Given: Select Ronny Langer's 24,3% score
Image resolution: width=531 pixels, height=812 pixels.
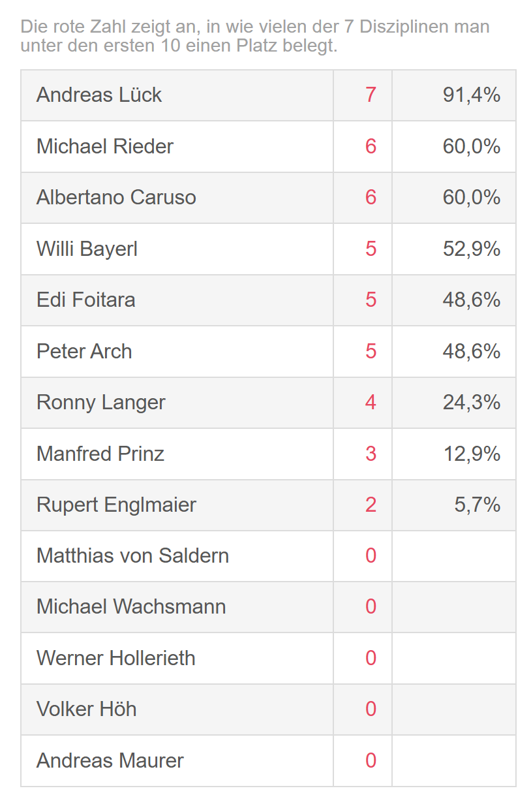Looking at the screenshot, I should [x=471, y=402].
